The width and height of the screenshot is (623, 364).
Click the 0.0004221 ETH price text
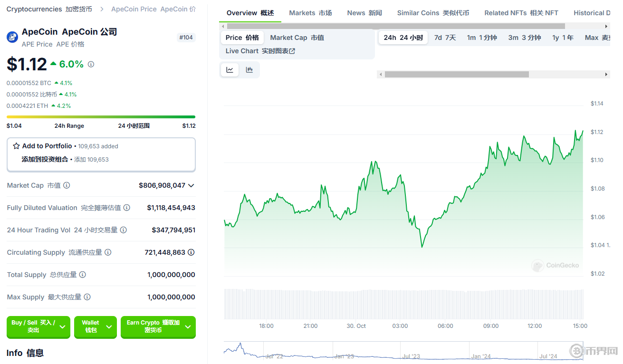point(27,106)
